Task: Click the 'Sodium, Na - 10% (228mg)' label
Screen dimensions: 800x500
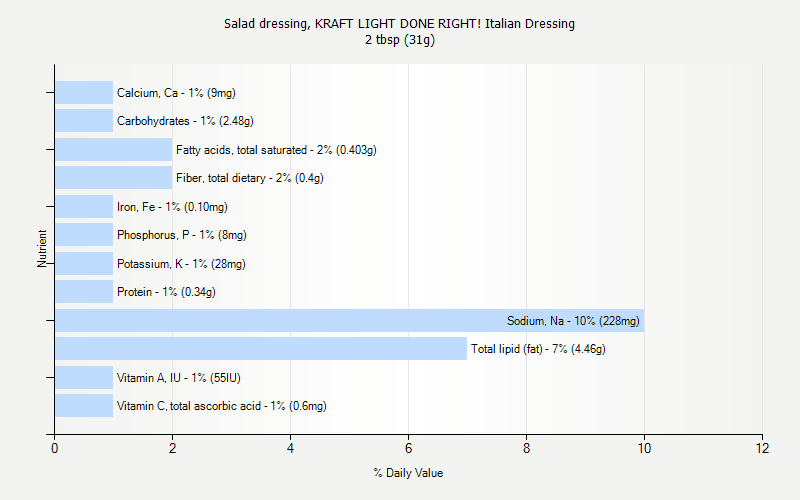Action: tap(573, 321)
